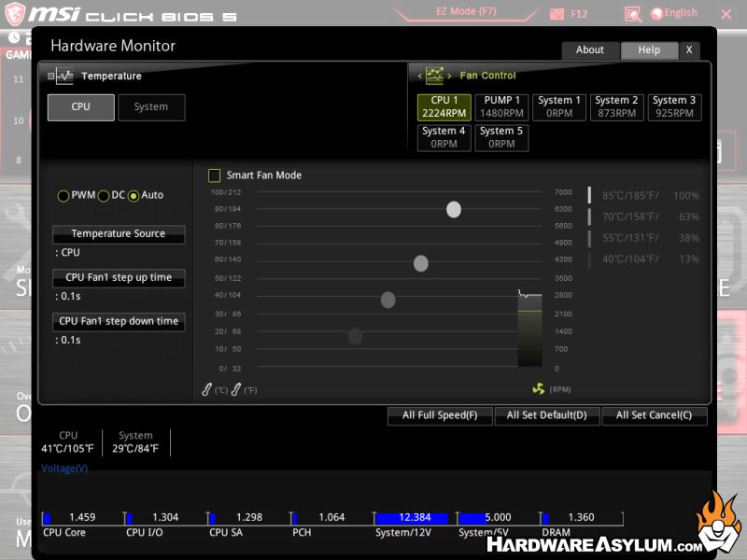Enable the Smart Fan Mode checkbox
747x560 pixels.
click(215, 175)
